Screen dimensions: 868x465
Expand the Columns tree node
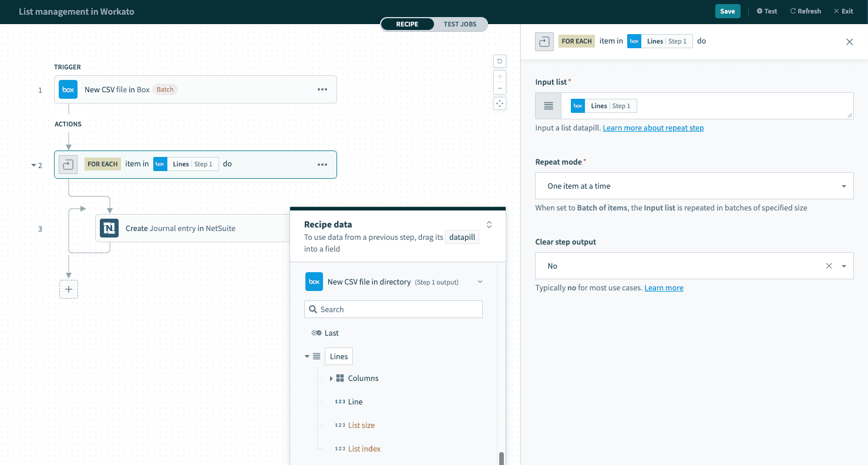coord(331,379)
